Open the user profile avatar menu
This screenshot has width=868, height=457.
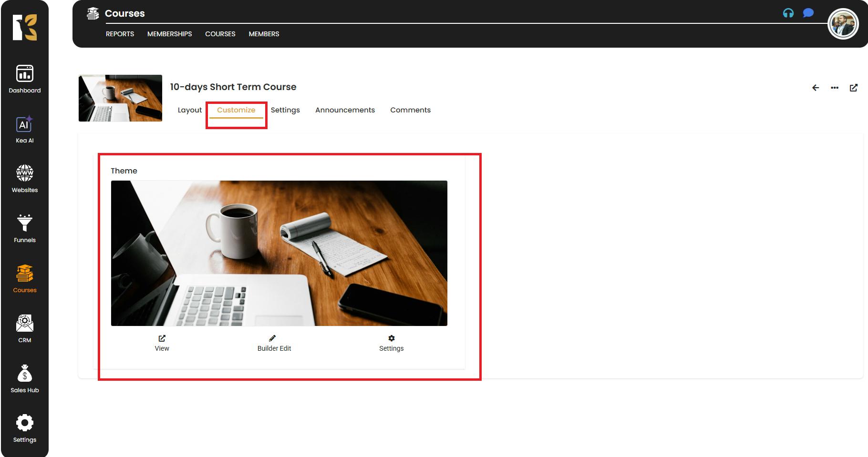coord(843,24)
